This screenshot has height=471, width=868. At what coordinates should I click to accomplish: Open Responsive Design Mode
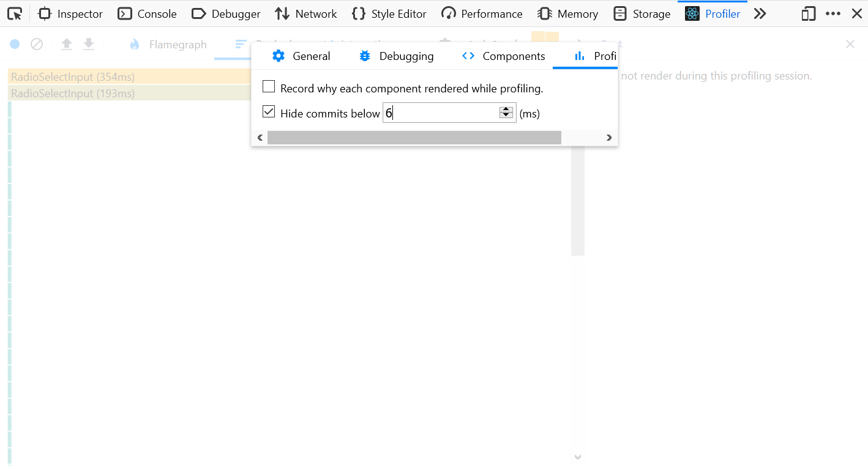807,13
